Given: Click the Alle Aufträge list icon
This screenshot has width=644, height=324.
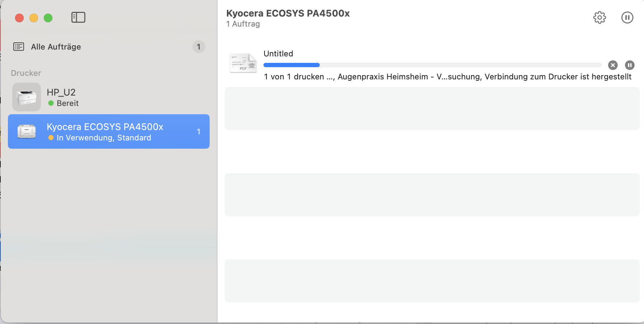Looking at the screenshot, I should point(19,47).
